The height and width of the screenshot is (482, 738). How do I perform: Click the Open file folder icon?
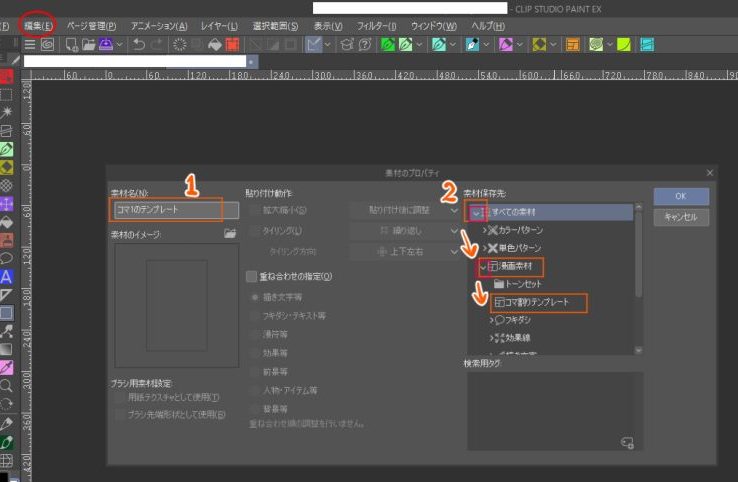(x=88, y=45)
